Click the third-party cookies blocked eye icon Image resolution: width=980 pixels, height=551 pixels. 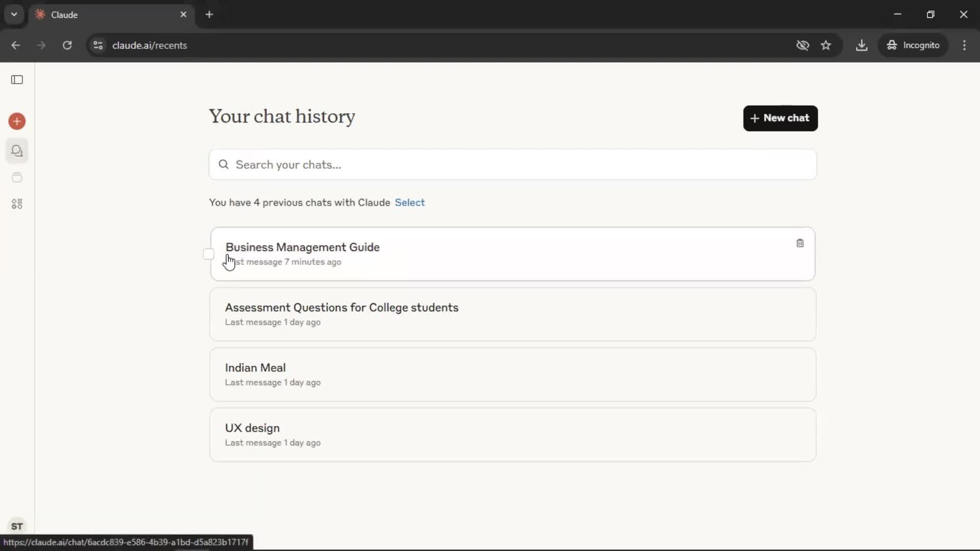(802, 45)
